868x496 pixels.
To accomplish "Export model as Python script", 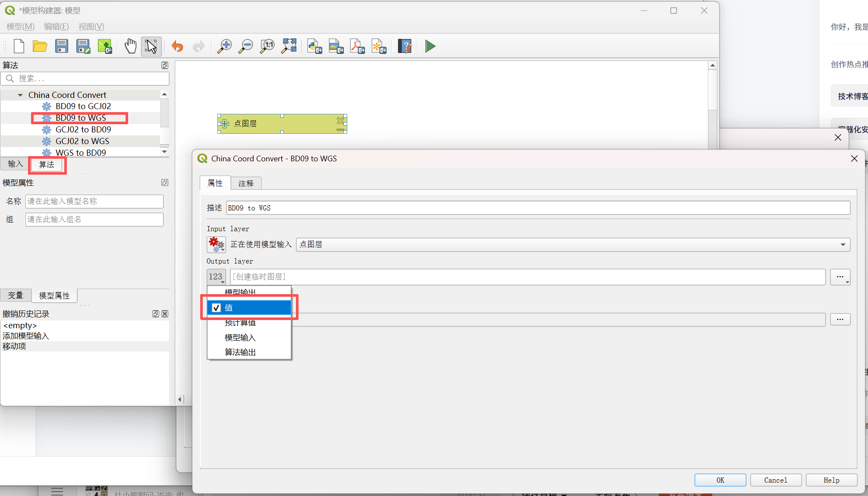I will pos(314,46).
